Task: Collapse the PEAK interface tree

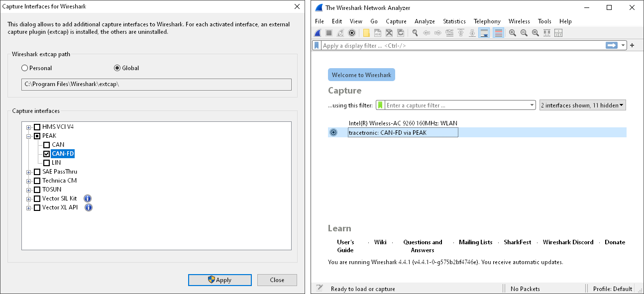Action: pos(28,135)
